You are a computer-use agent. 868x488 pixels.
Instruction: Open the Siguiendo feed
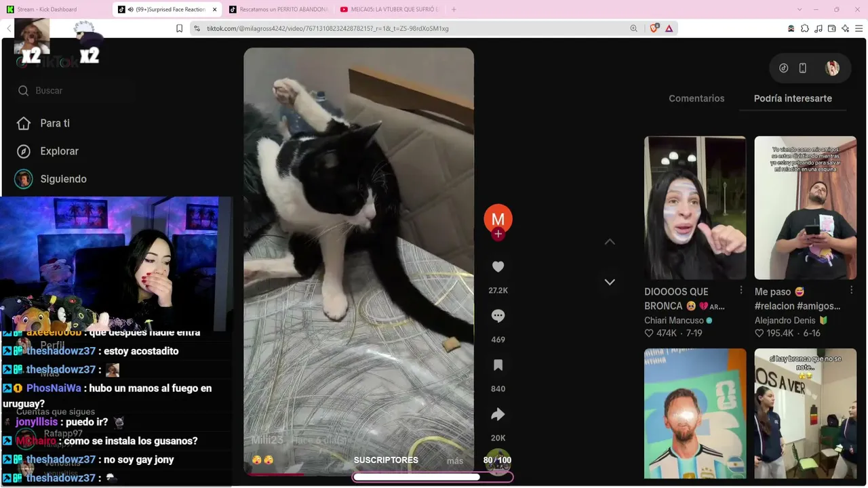63,179
